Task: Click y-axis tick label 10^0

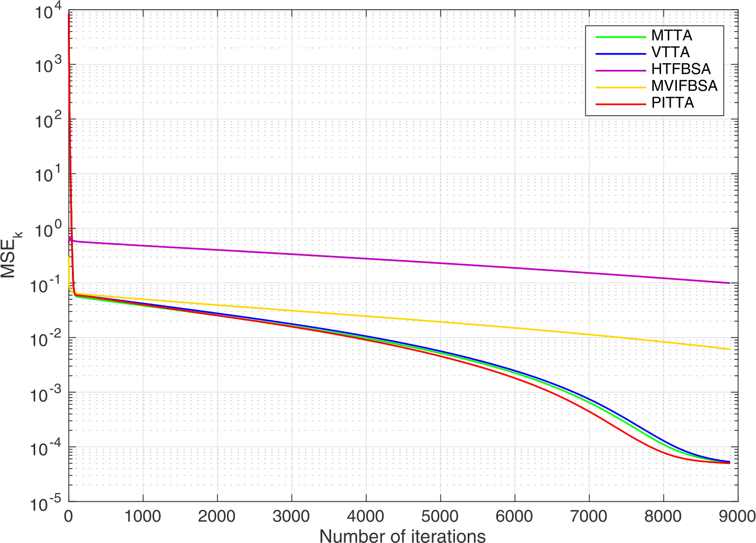Action: (48, 229)
